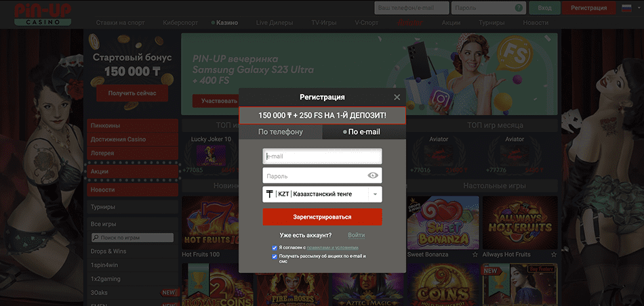Open the Настольные игры section heading
The width and height of the screenshot is (644, 306).
[494, 185]
